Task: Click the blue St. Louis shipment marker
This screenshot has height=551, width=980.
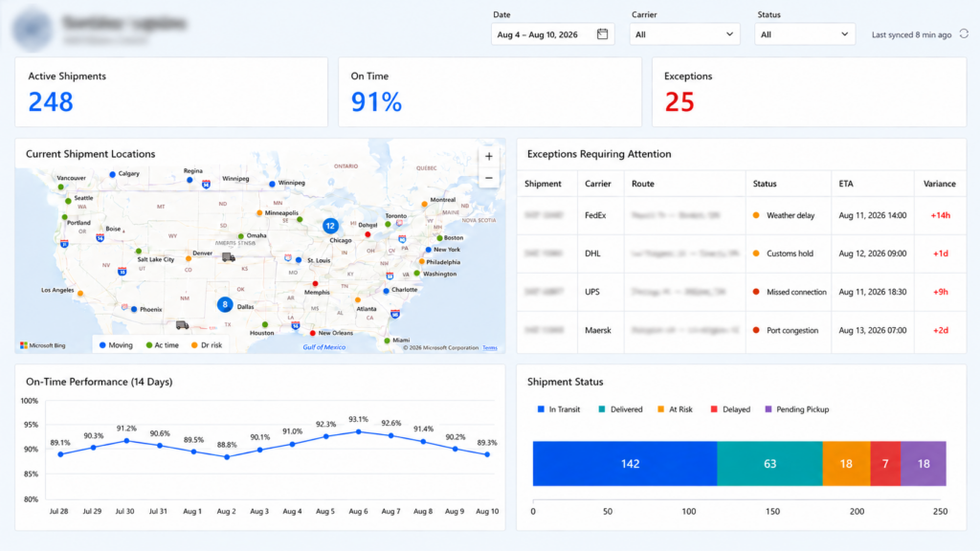Action: (x=299, y=260)
